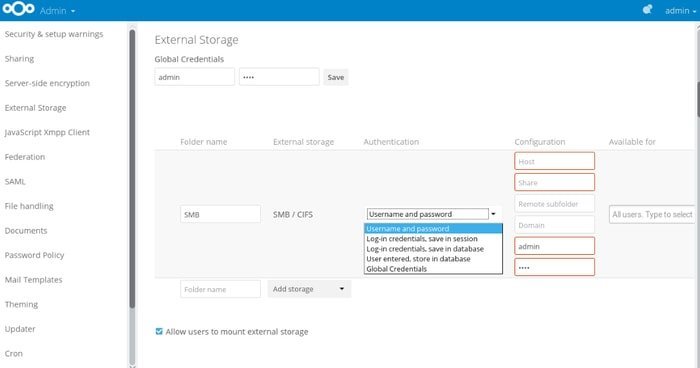Viewport: 700px width, 368px height.
Task: Select External Storage in sidebar
Action: [35, 108]
